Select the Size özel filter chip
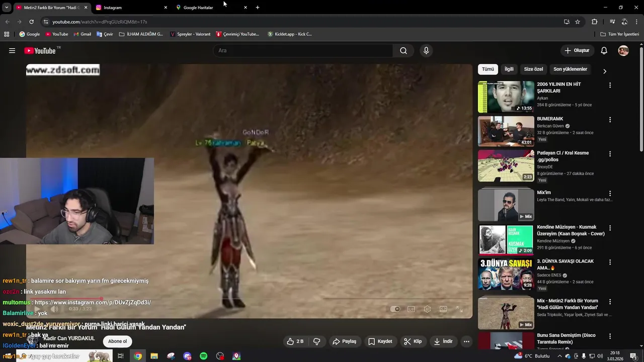This screenshot has height=362, width=644. [x=533, y=69]
